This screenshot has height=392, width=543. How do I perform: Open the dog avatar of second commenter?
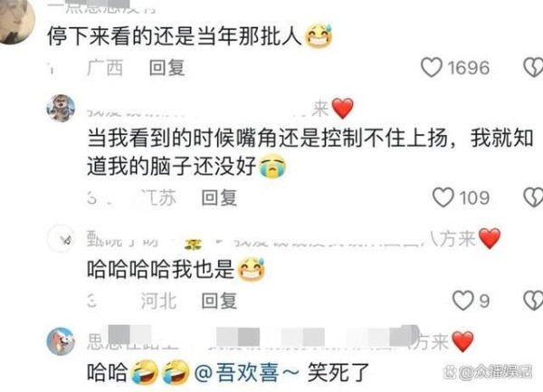(x=61, y=108)
